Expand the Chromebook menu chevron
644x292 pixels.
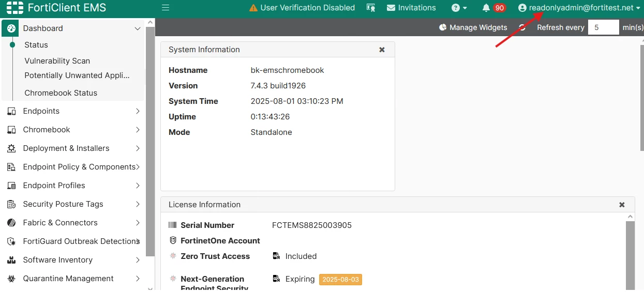click(x=138, y=130)
